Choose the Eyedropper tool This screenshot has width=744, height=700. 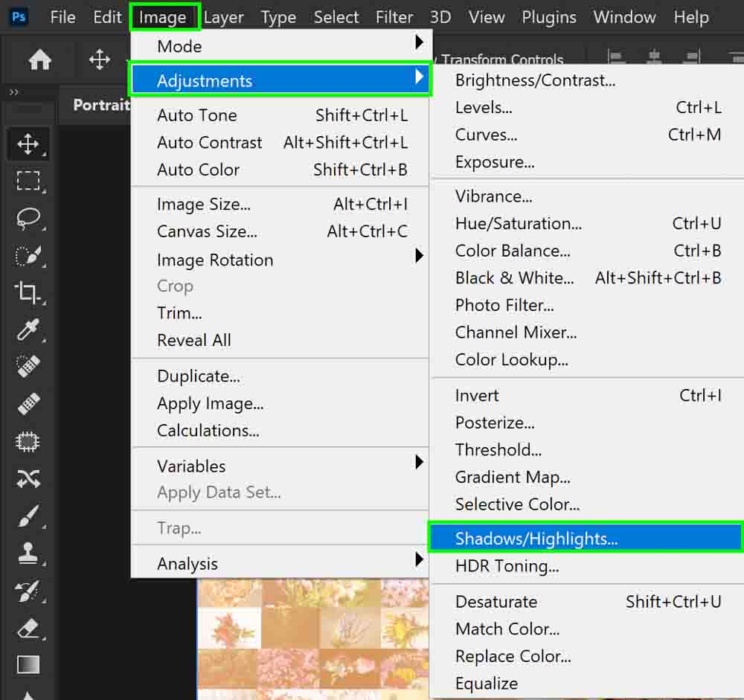pos(28,330)
